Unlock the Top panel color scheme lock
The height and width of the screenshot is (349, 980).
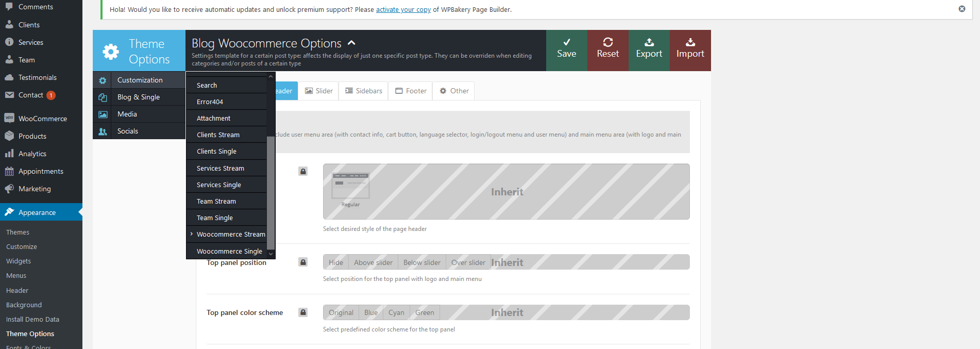(303, 312)
